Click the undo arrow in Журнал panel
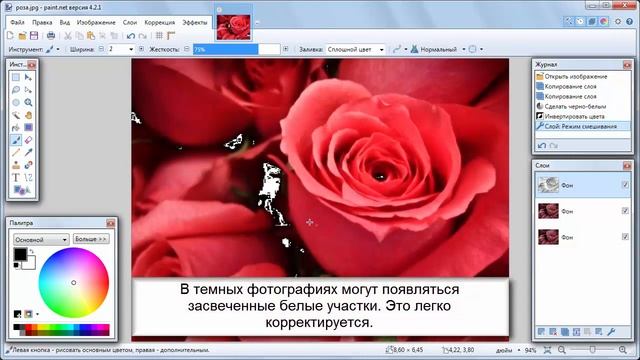The image size is (640, 360). [542, 145]
